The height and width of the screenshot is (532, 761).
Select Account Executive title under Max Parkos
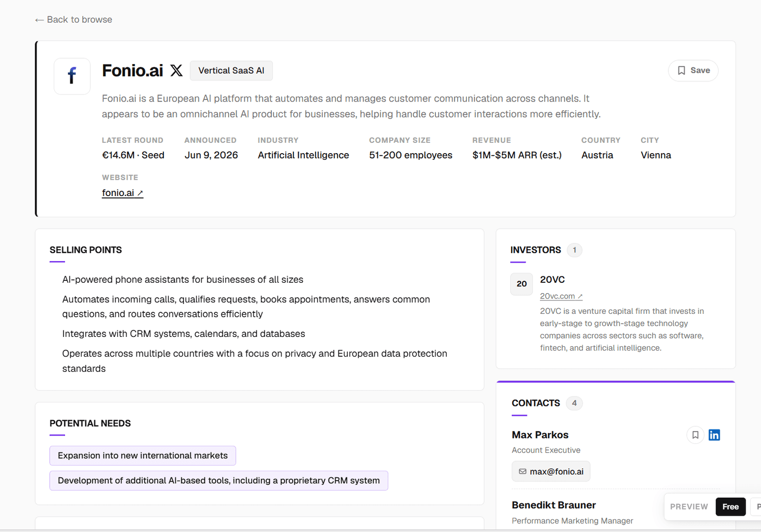pos(546,450)
